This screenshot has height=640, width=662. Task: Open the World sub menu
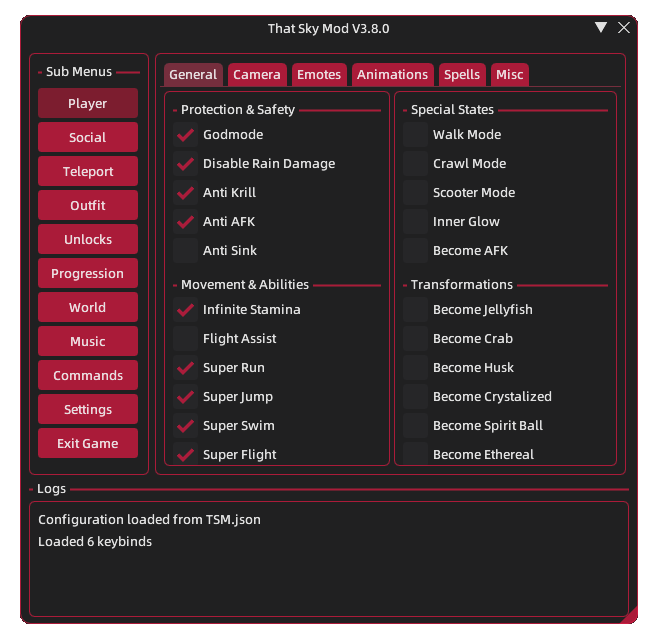tap(88, 307)
